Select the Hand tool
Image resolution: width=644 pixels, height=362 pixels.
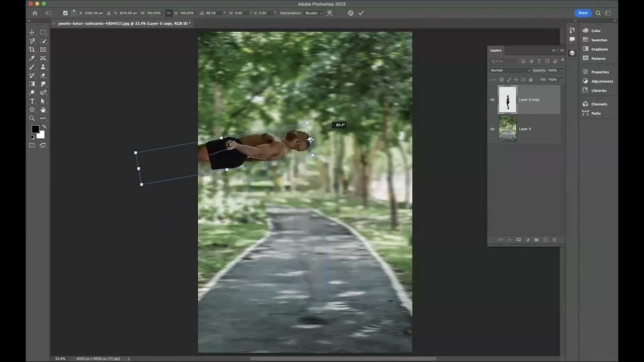click(x=43, y=110)
